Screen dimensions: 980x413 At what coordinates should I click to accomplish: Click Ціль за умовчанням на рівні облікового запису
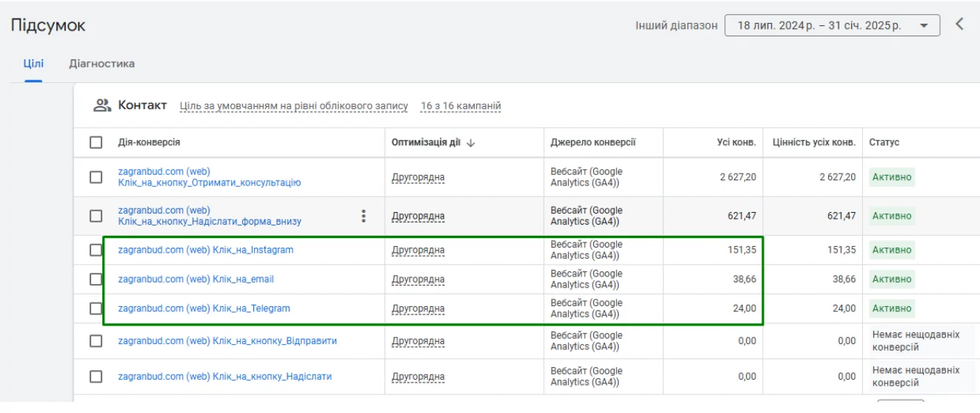[x=294, y=106]
